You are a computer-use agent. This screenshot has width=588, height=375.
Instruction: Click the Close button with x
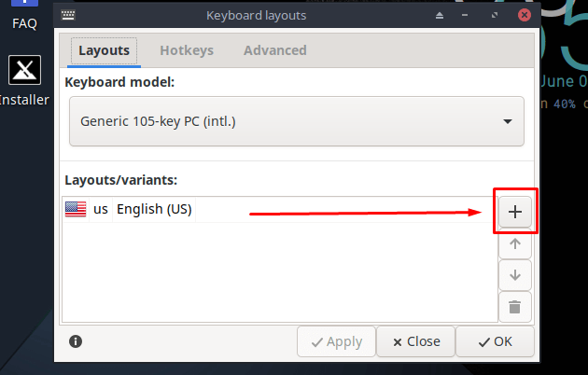coord(416,341)
